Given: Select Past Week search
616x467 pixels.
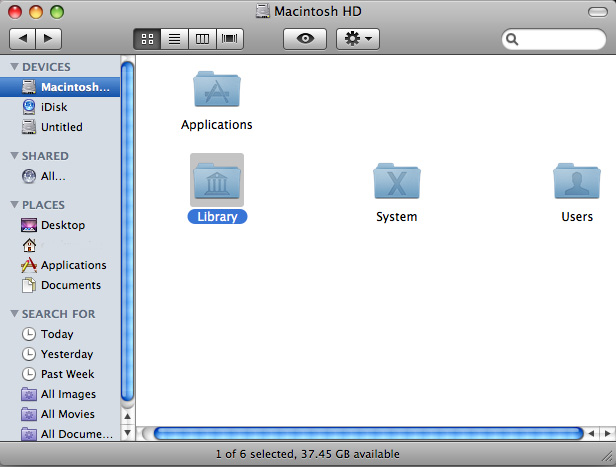Looking at the screenshot, I should 60,374.
